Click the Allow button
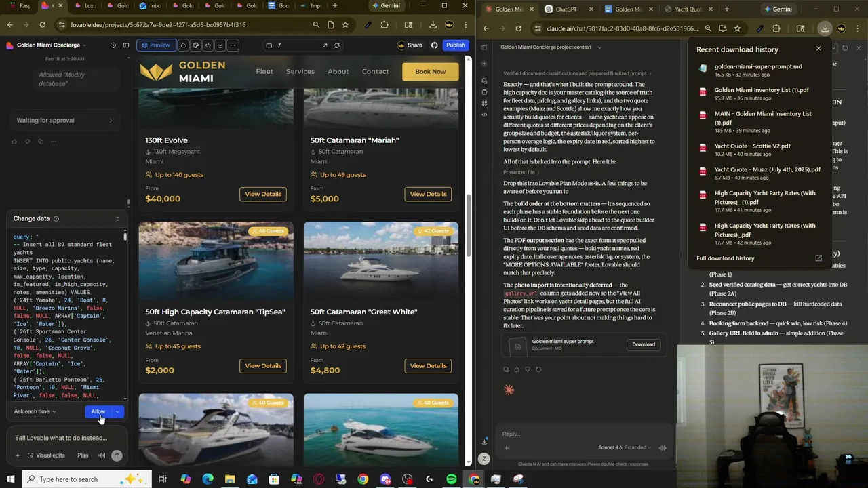 click(x=98, y=411)
